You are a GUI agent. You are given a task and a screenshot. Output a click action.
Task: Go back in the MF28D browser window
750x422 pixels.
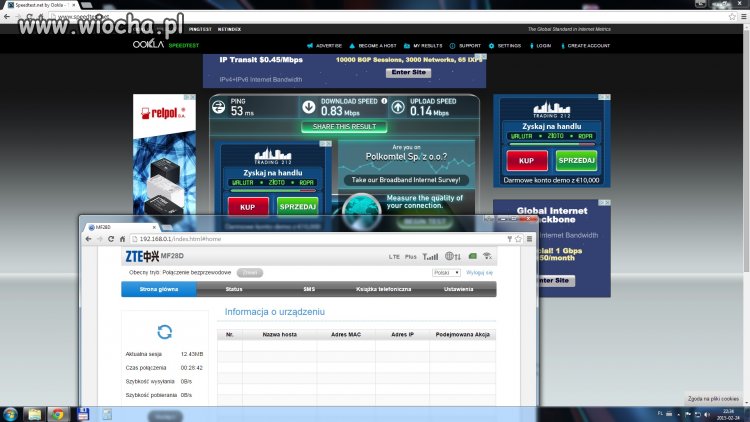point(88,239)
